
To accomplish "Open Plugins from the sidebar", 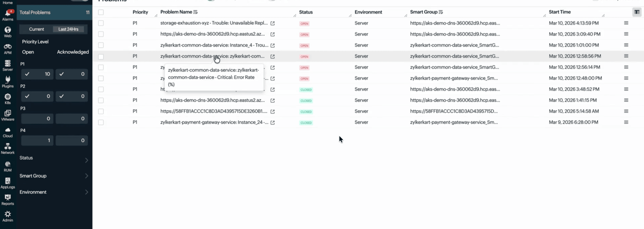I will [x=8, y=82].
